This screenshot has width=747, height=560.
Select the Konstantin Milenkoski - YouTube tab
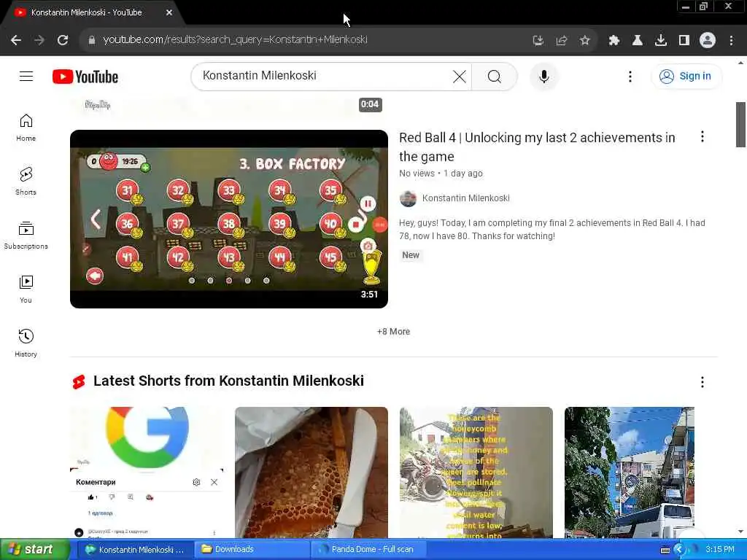point(87,12)
